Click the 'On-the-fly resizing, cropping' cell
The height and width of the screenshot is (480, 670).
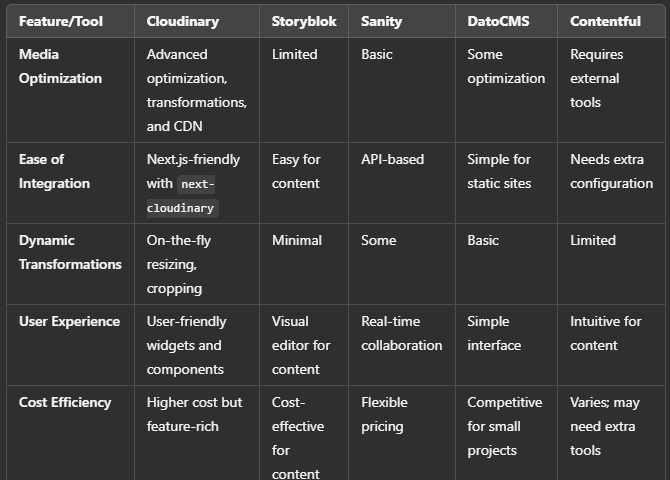(x=179, y=264)
